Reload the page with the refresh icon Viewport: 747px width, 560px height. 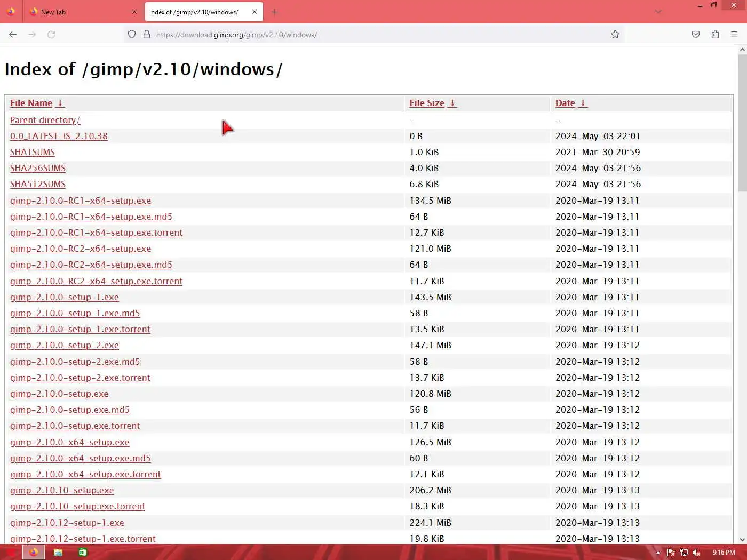coord(51,35)
